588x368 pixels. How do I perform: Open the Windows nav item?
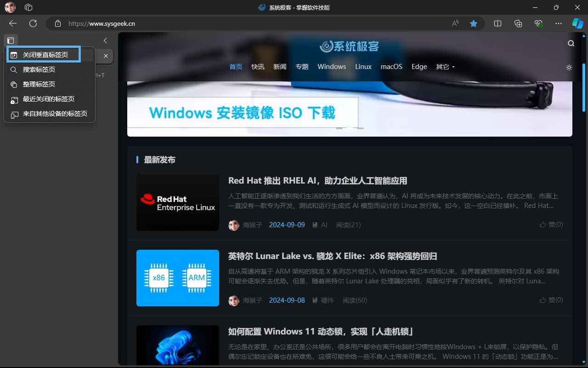click(x=332, y=67)
